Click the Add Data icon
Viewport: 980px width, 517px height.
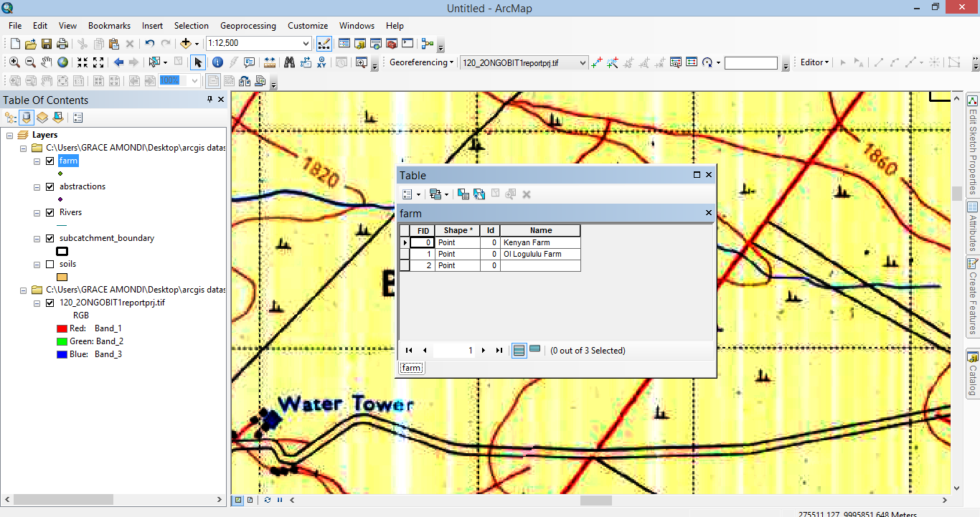click(x=186, y=43)
